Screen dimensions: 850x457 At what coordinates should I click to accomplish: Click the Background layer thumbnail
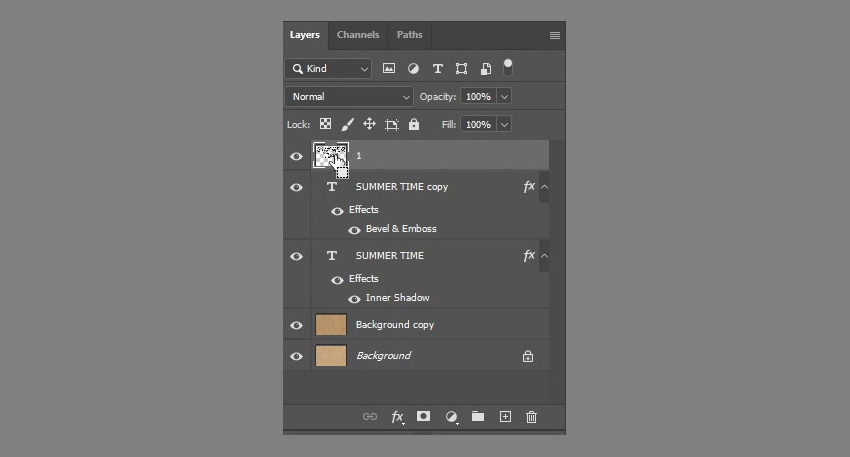tap(331, 356)
